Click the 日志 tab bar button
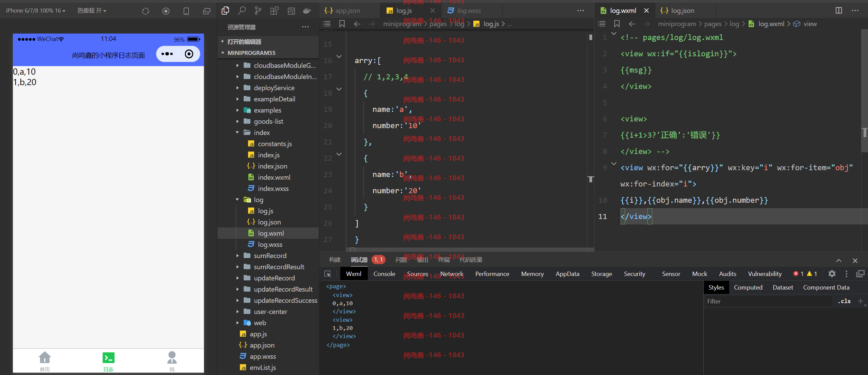Screen dimensions: 868x375 [x=108, y=361]
